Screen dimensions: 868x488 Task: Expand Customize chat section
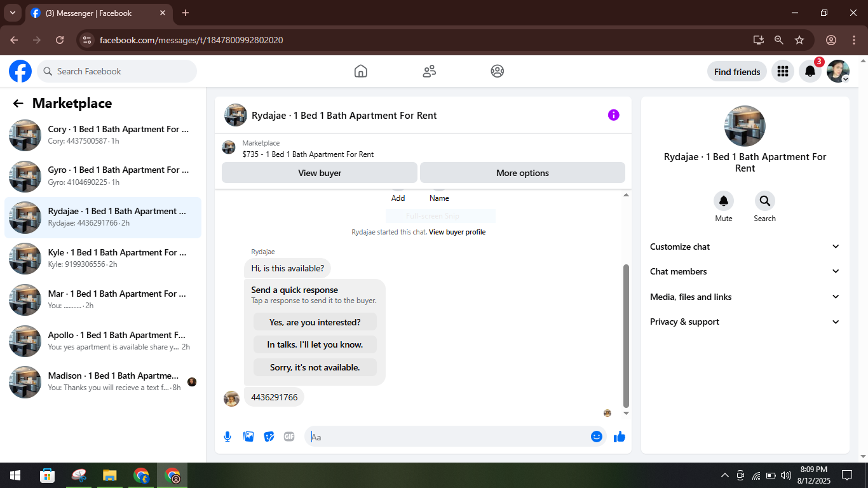(x=745, y=247)
